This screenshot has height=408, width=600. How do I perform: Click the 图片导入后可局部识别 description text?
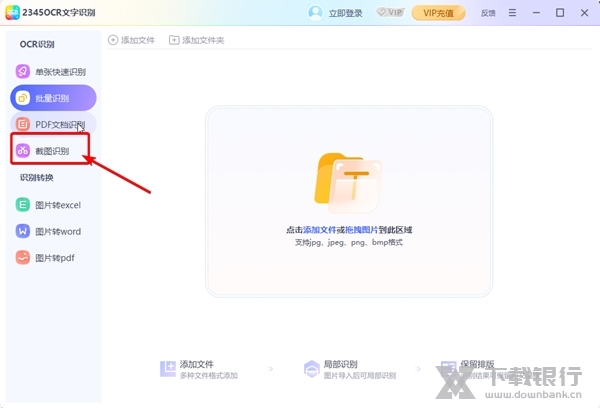point(360,376)
